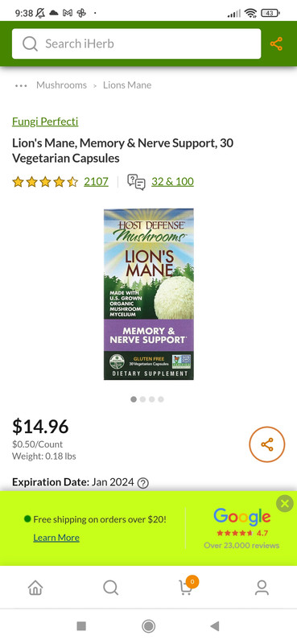The height and width of the screenshot is (644, 297).
Task: Open the Home tab in bottom navigation
Action: 35,588
